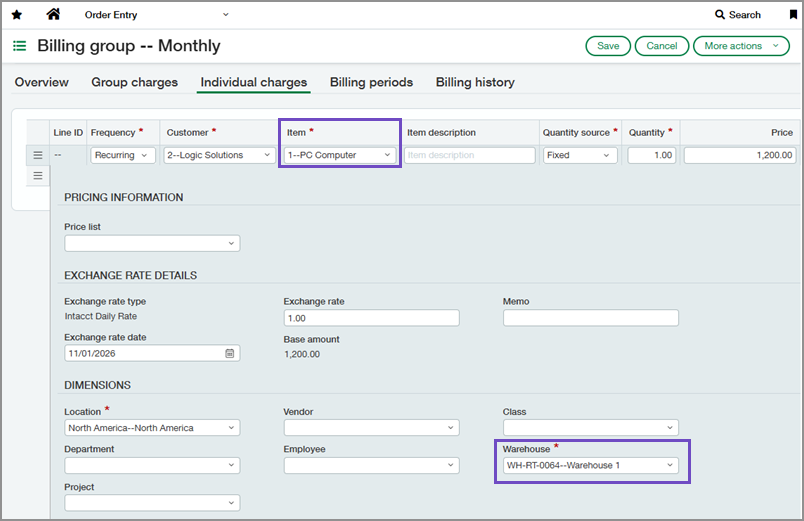Open the Project dropdown
This screenshot has width=804, height=521.
[152, 503]
